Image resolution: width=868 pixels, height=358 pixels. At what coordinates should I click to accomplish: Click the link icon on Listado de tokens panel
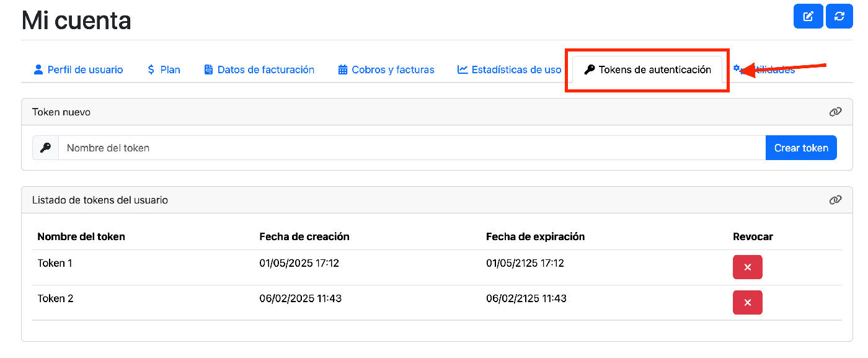tap(835, 200)
